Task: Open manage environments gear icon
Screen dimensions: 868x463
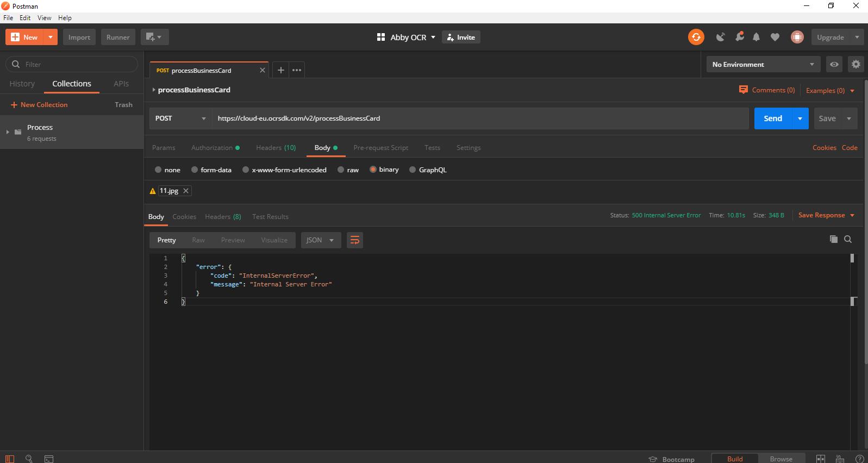Action: [855, 64]
